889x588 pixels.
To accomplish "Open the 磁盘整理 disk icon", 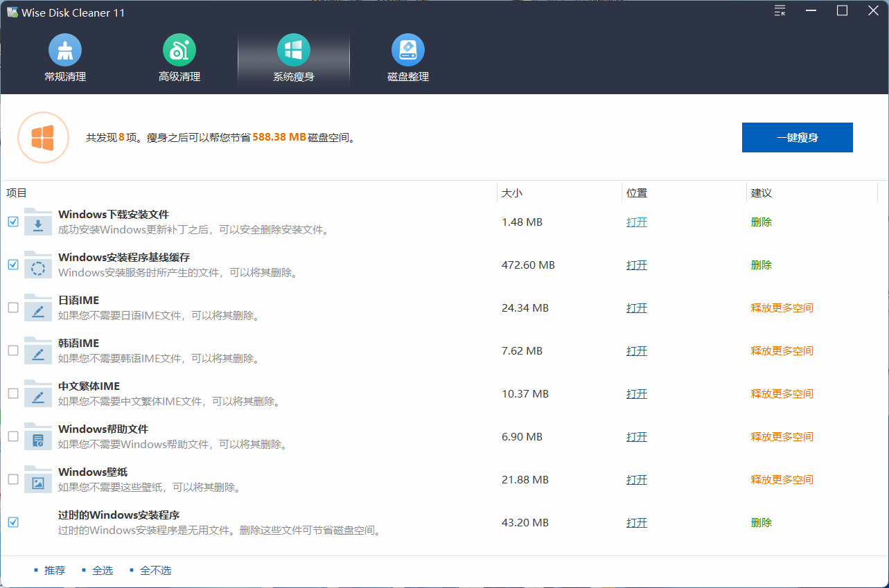I will 408,51.
